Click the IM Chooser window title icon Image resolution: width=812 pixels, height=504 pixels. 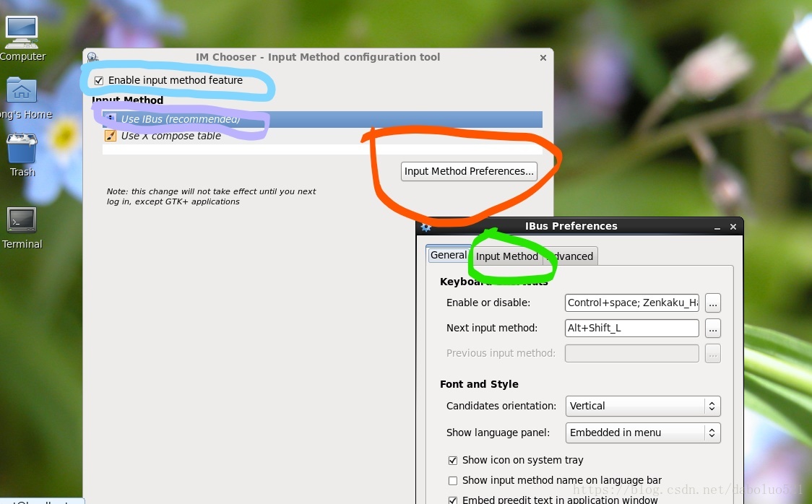point(92,57)
